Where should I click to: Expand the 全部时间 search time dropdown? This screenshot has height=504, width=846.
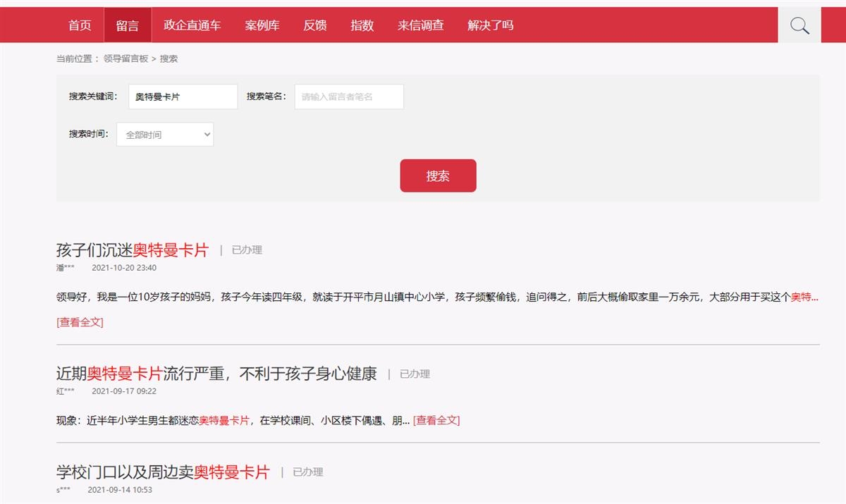[165, 135]
